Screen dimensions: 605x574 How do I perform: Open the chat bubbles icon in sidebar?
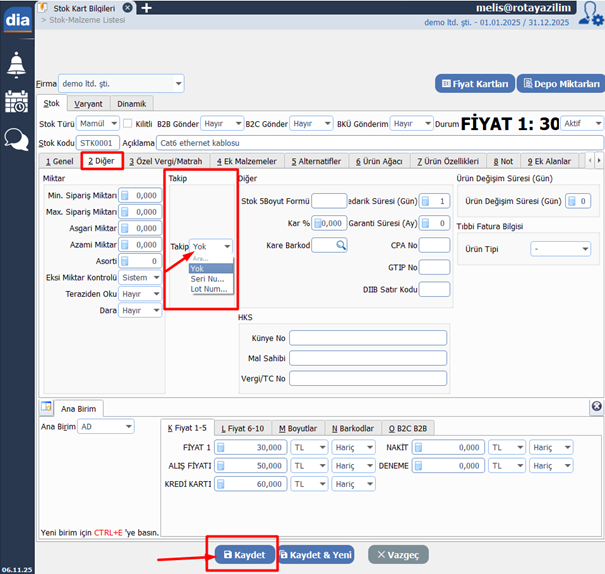click(x=17, y=139)
